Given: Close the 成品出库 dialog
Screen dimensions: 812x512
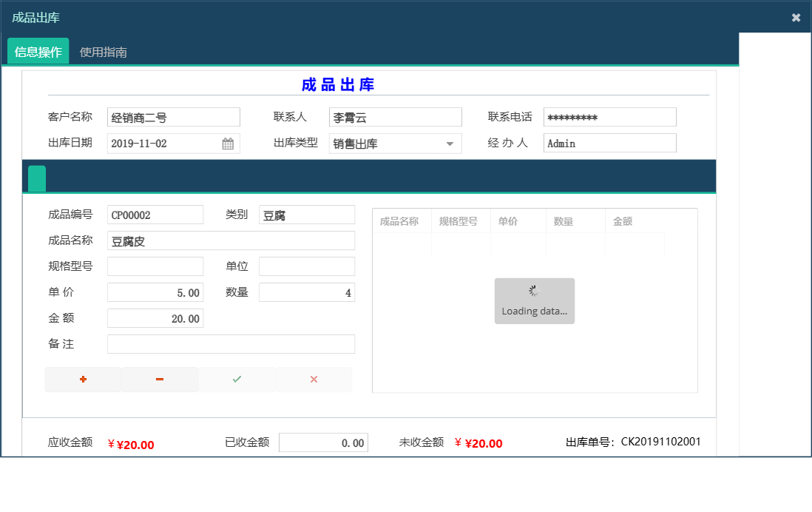Looking at the screenshot, I should (x=796, y=17).
